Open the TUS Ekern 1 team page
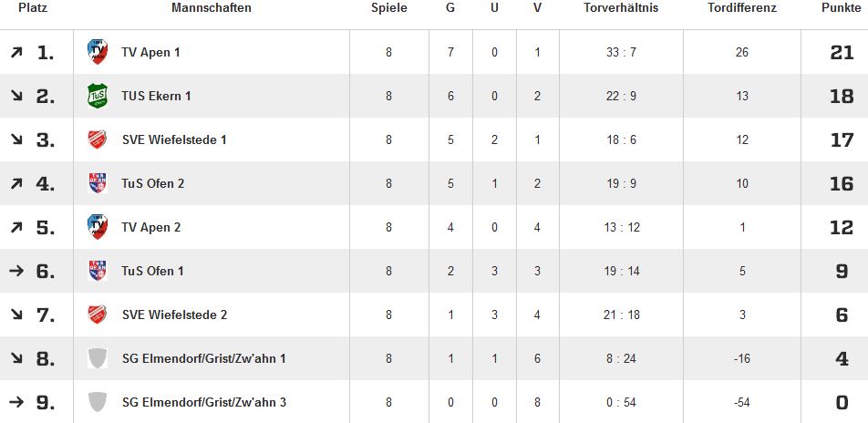 pyautogui.click(x=156, y=97)
